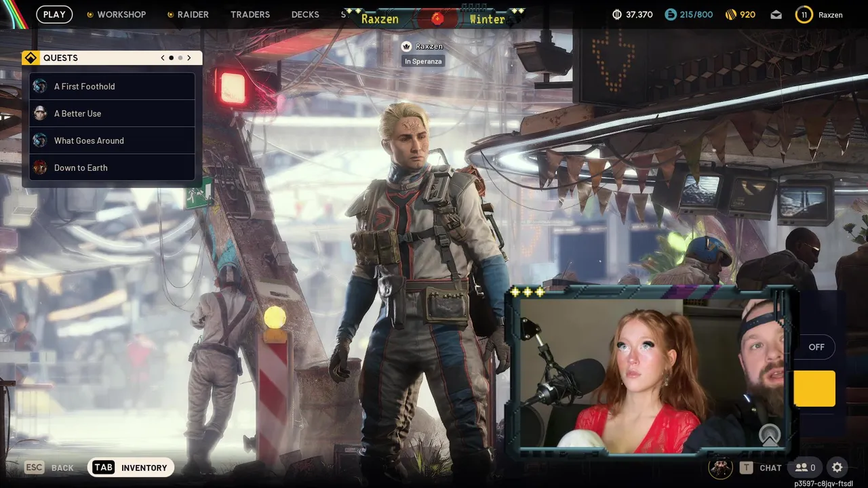
Task: Select second quests page dot
Action: click(x=180, y=58)
